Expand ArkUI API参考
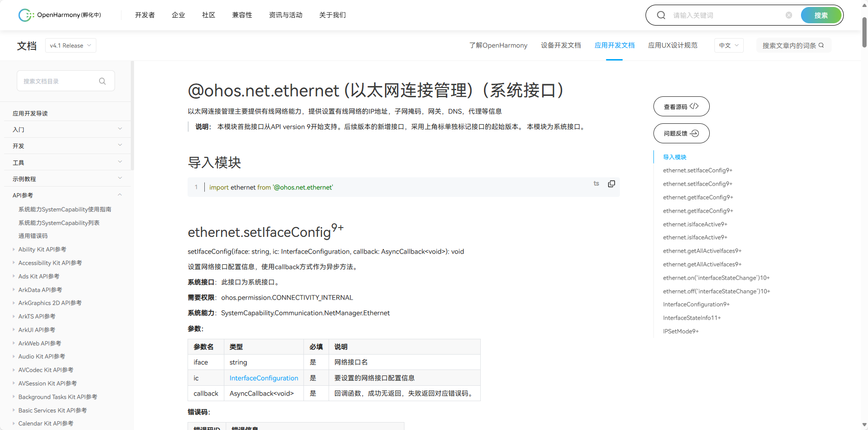 coord(13,330)
